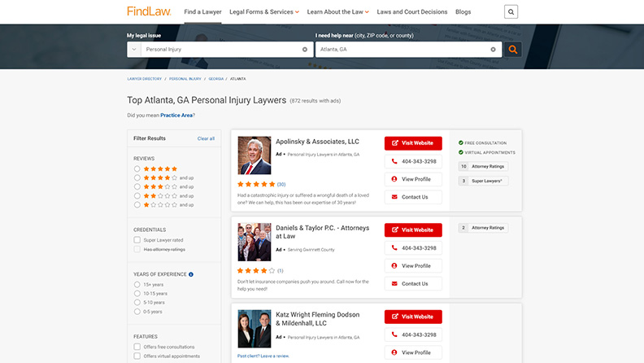
Task: Show Years of Experience info icon
Action: (191, 274)
